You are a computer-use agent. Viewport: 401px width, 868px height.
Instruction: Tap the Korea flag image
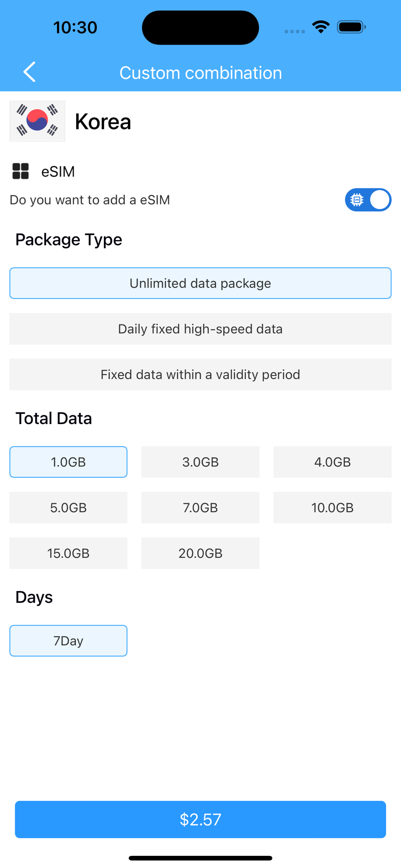coord(37,121)
